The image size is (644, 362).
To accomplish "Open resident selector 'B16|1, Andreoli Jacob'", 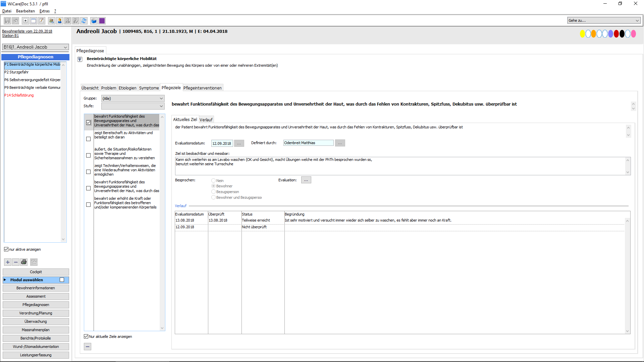I will coord(35,47).
